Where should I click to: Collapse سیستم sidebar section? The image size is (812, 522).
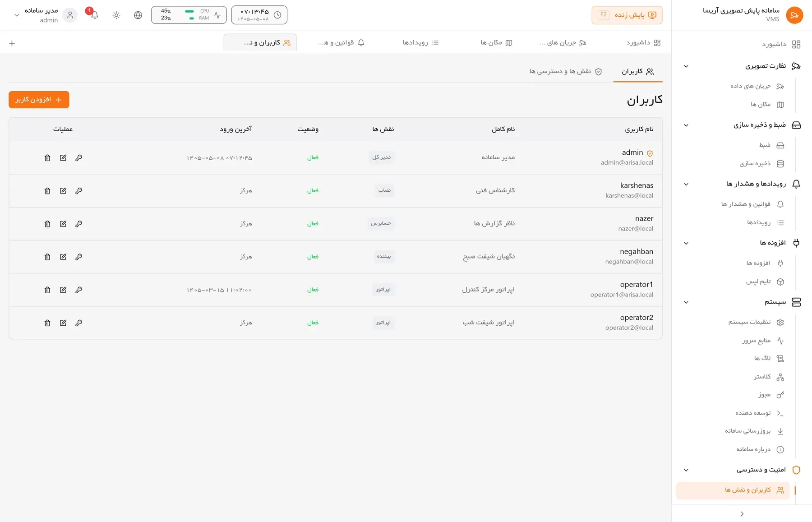click(x=686, y=302)
